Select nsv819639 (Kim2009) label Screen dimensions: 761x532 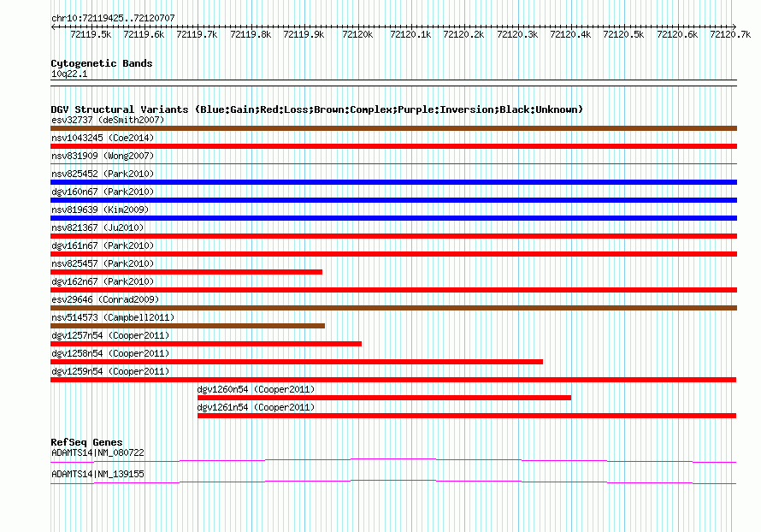pyautogui.click(x=100, y=210)
